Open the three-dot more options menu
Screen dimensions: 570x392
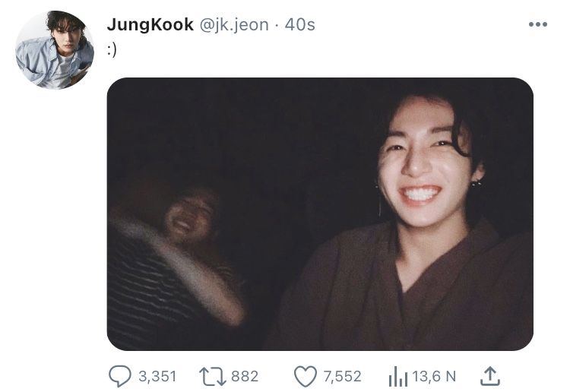[x=537, y=24]
